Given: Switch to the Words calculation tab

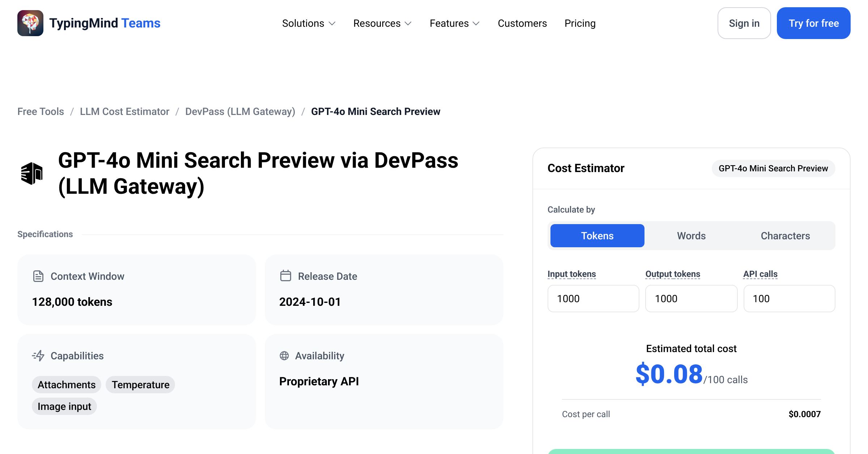Looking at the screenshot, I should click(x=692, y=236).
